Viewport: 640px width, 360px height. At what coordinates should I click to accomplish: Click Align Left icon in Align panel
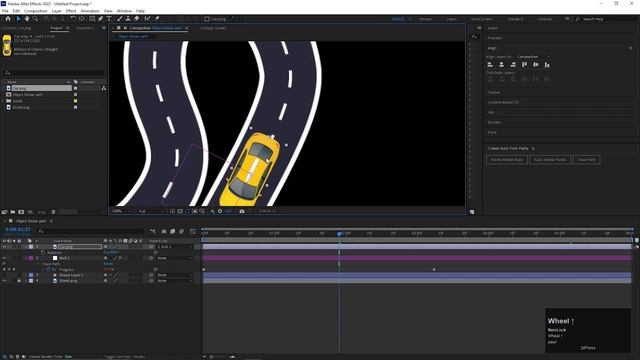pos(490,64)
